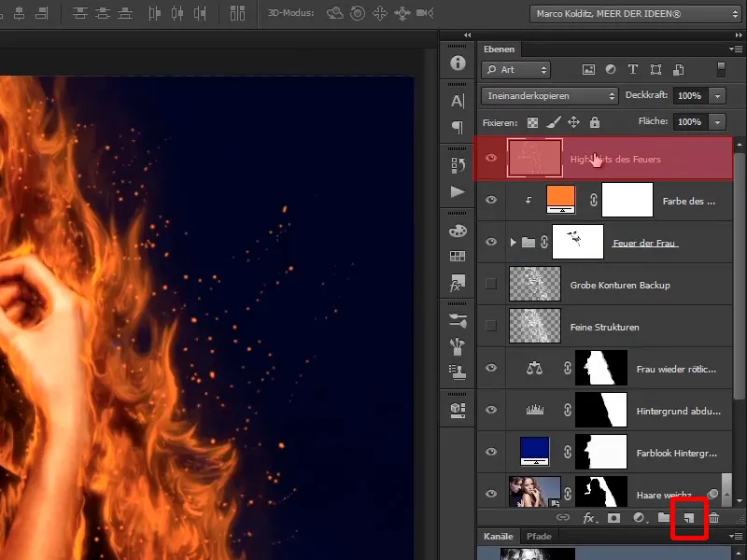Screen dimensions: 747x560
Task: Open the 3D cube panel icon
Action: (458, 410)
